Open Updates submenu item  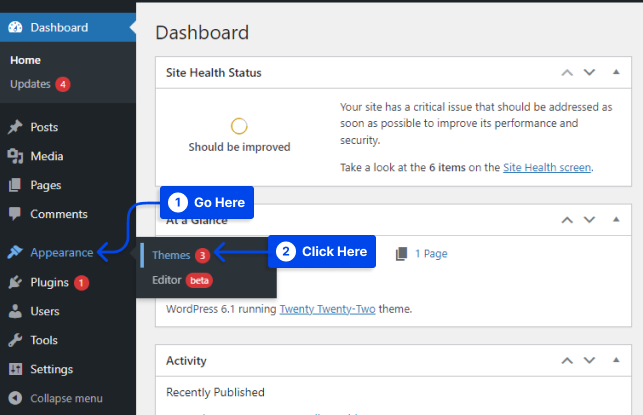tap(30, 84)
